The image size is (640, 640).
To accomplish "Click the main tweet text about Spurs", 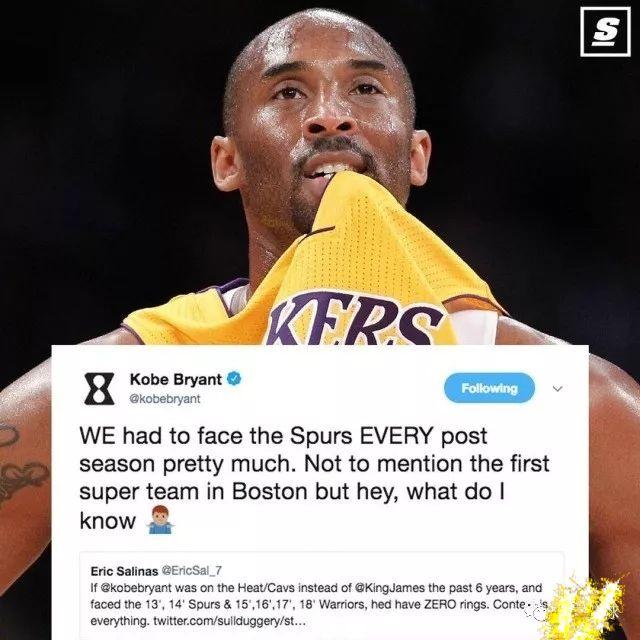I will pyautogui.click(x=314, y=478).
